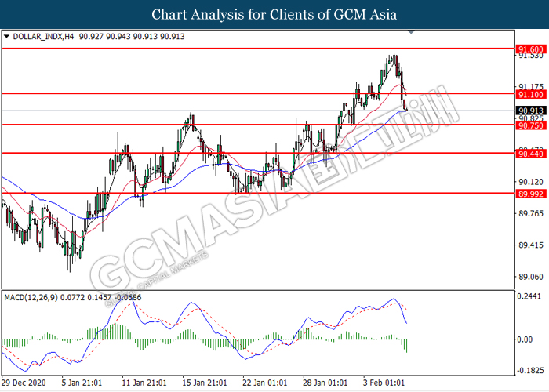Click the 22 Jan 01:01 time label
This screenshot has height=392, width=549.
point(265,383)
